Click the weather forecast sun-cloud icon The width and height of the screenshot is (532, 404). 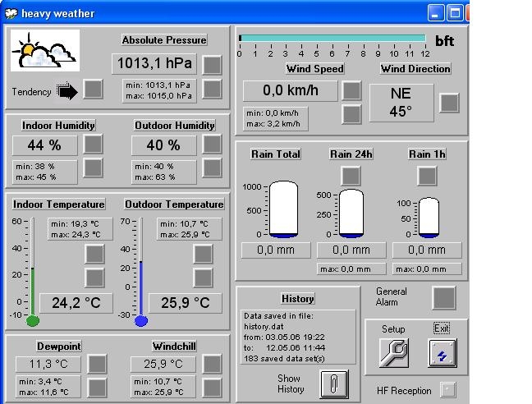[x=45, y=51]
